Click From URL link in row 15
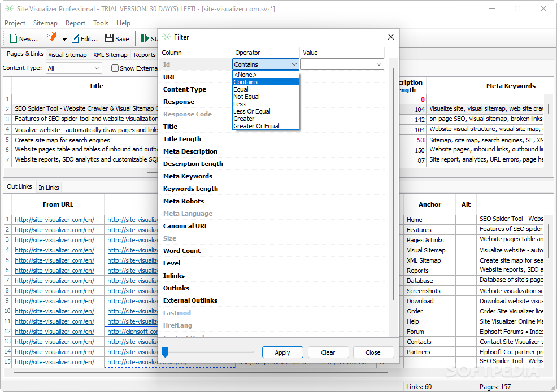Screen dimensions: 557x392 point(54,362)
